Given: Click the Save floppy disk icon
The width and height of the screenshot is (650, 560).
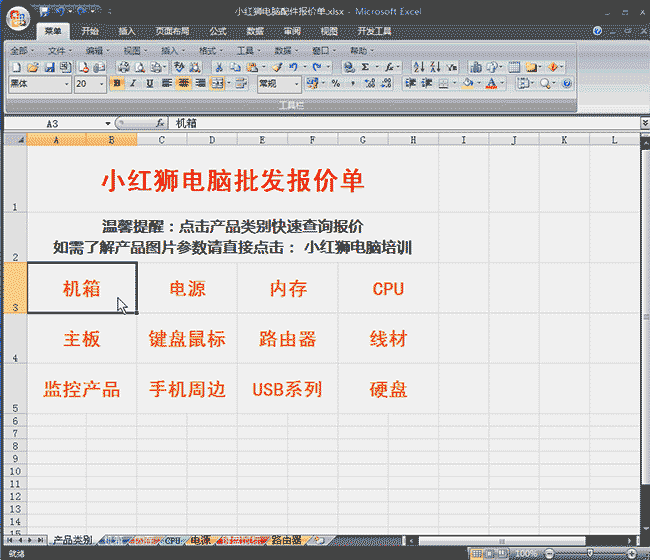Looking at the screenshot, I should coord(49,67).
